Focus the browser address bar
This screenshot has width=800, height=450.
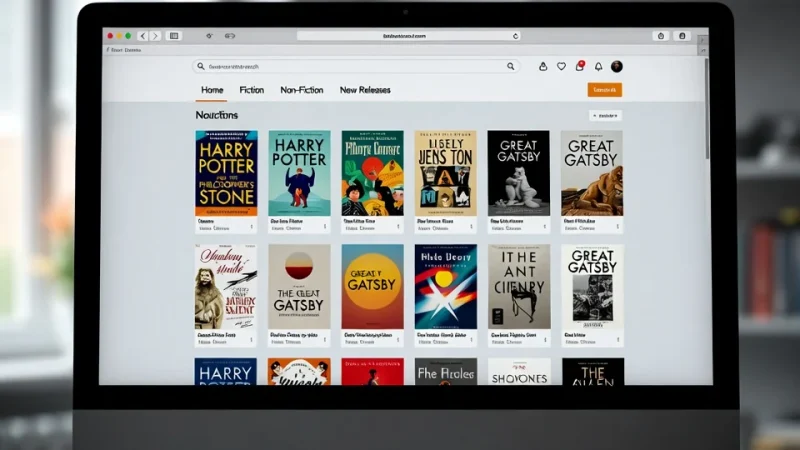click(408, 36)
